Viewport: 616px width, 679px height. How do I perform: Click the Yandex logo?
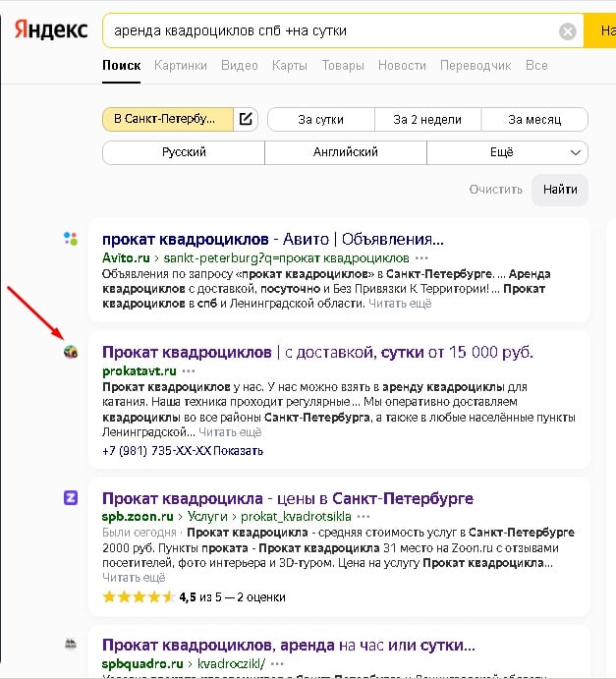coord(49,29)
